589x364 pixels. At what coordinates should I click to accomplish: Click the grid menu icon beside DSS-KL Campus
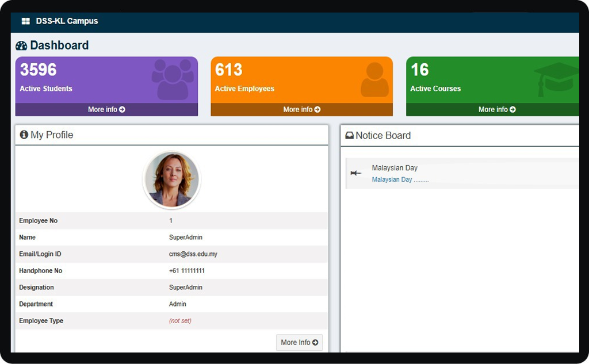point(25,21)
